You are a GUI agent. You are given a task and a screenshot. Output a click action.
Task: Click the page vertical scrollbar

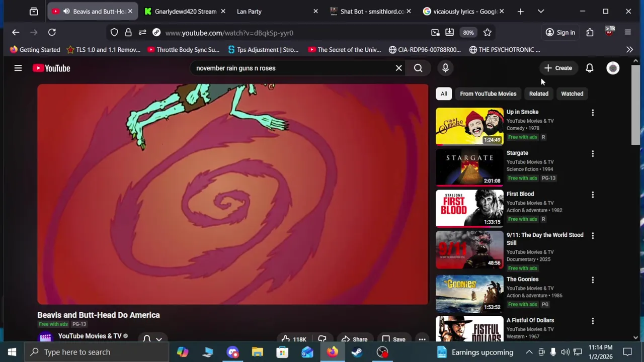click(635, 106)
